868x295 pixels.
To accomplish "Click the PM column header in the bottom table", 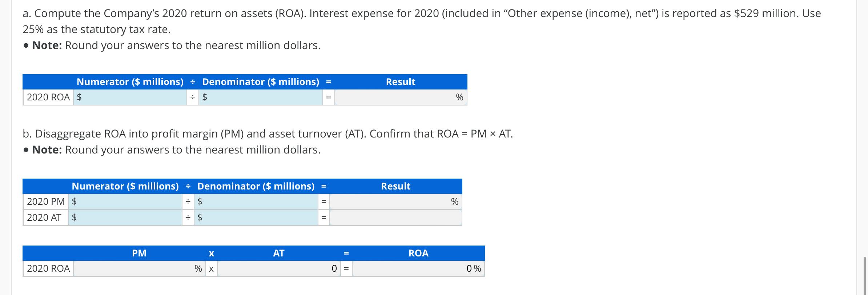I will (x=139, y=253).
